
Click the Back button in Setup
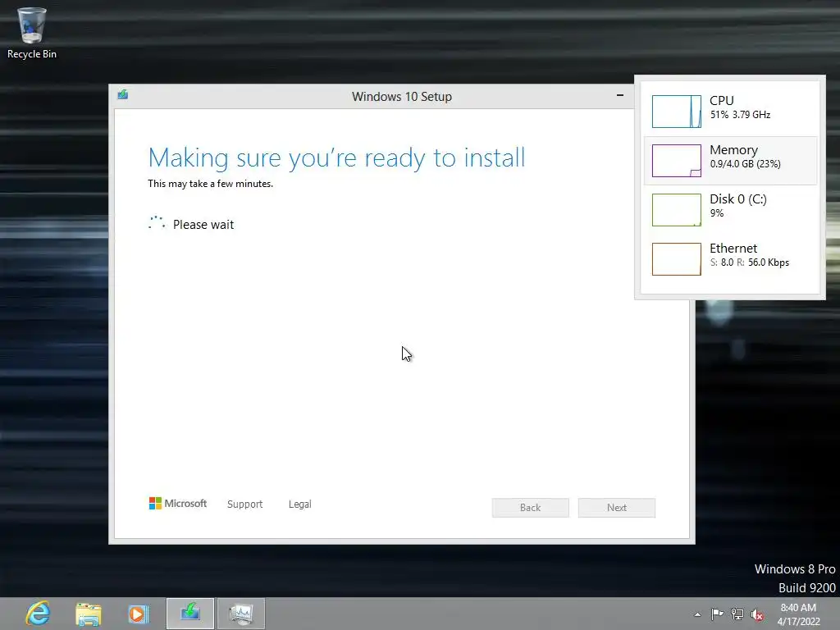(531, 507)
